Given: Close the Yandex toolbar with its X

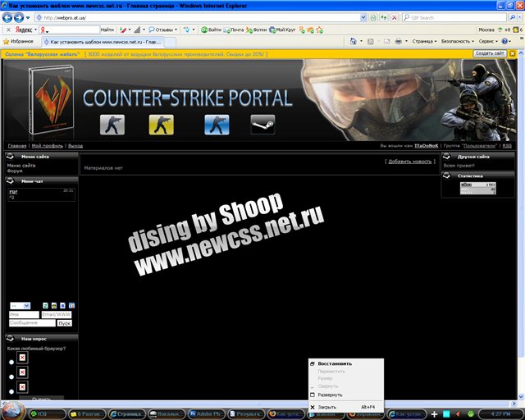Looking at the screenshot, I should click(8, 30).
